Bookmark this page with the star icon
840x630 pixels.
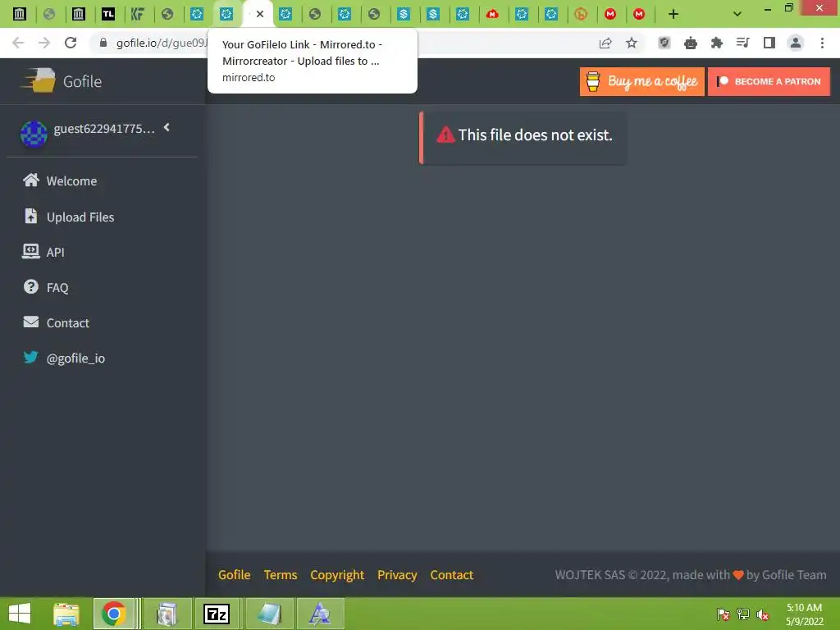[632, 43]
